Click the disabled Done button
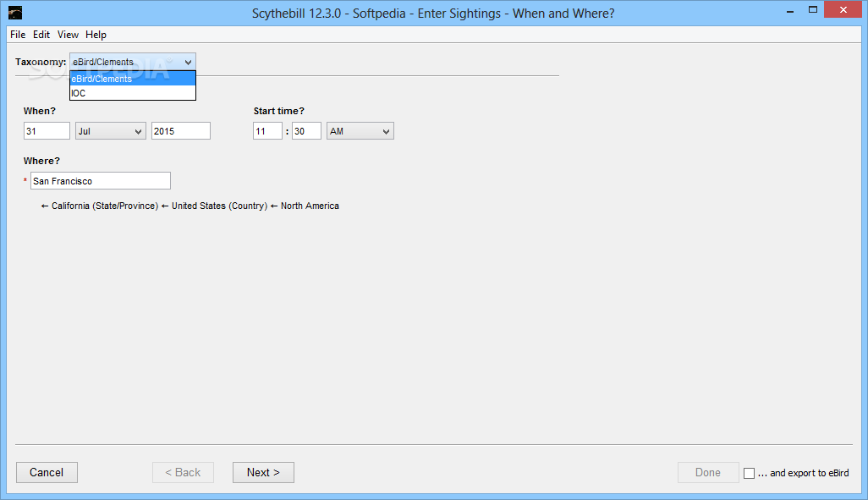Screen dimensions: 868x500 pos(708,472)
